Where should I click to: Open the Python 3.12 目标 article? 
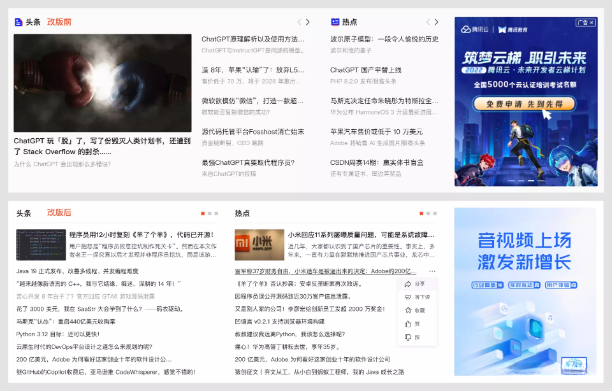click(x=58, y=334)
